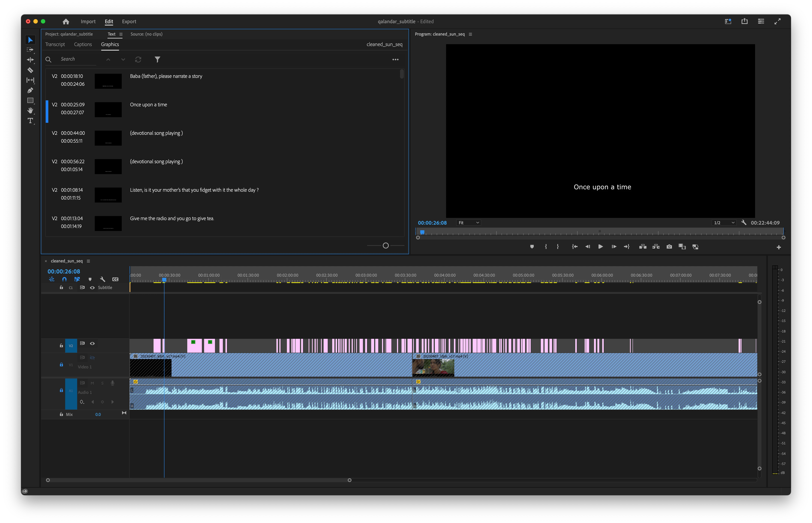The image size is (812, 523).
Task: Open the Program monitor panel menu
Action: (470, 34)
